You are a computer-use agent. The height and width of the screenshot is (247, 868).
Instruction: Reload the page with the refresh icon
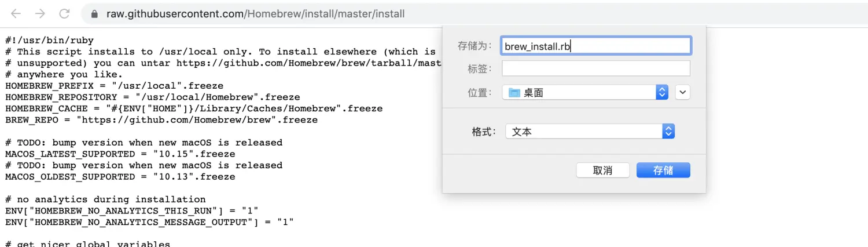click(64, 13)
